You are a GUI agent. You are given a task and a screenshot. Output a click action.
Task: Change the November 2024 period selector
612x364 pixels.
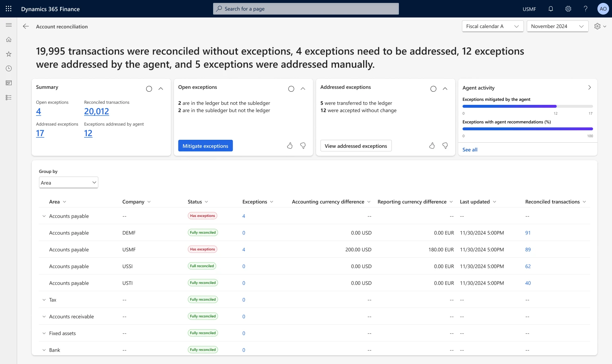[x=557, y=26]
